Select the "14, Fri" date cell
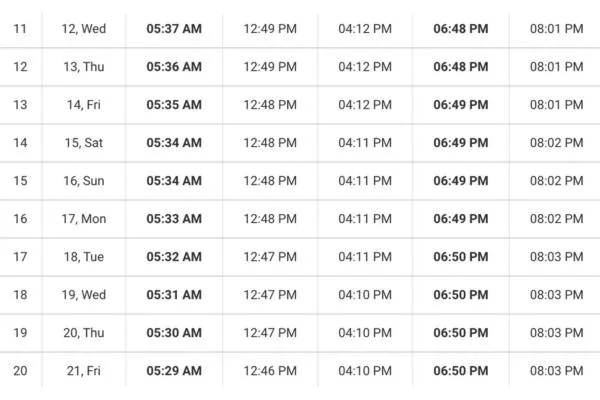This screenshot has width=600, height=400. (x=84, y=105)
